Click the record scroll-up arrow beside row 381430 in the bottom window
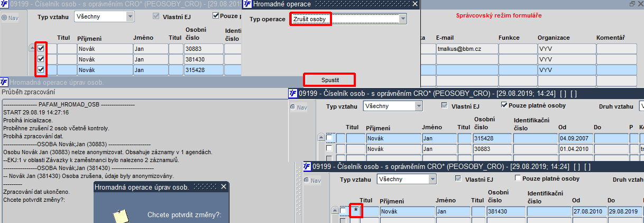This screenshot has height=223, width=644. (x=335, y=211)
